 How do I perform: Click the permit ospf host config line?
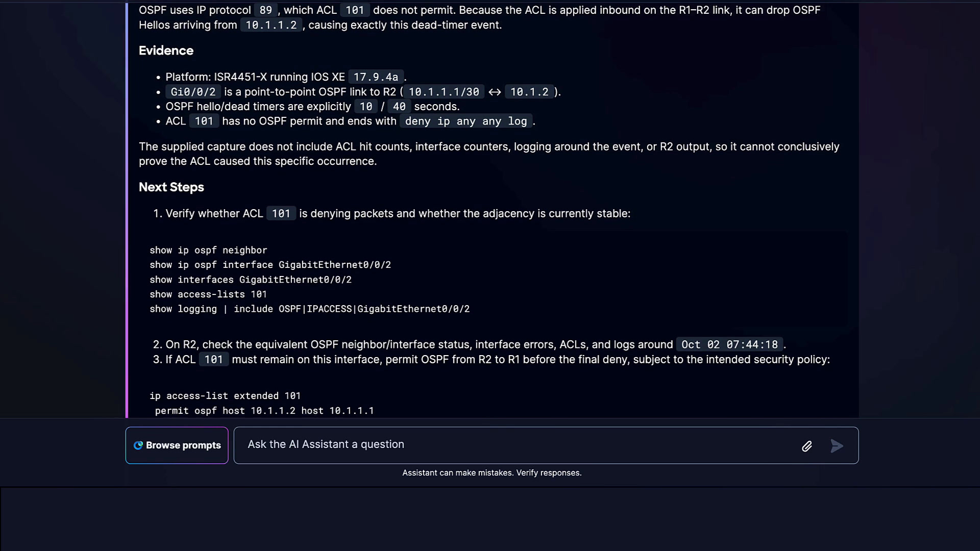coord(264,411)
